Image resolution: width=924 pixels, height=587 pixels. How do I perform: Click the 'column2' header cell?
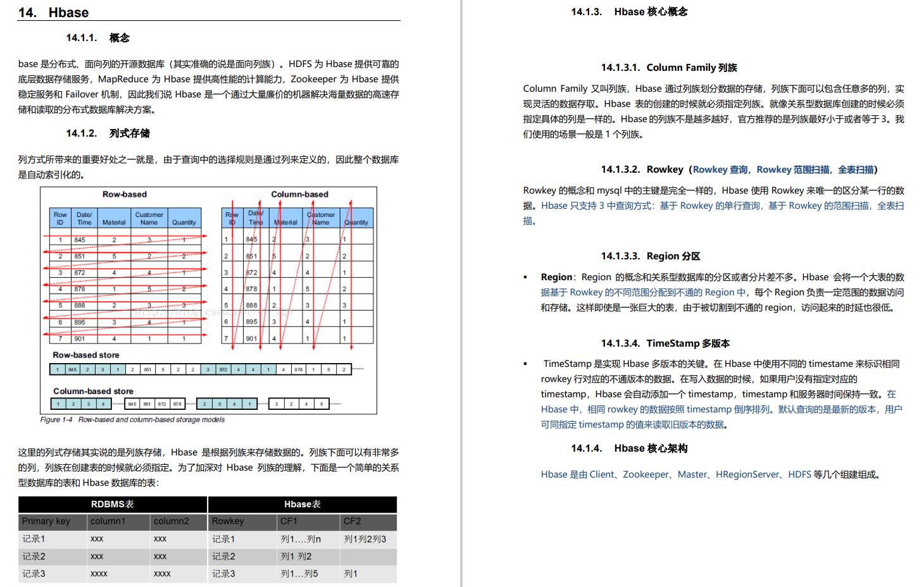point(178,522)
